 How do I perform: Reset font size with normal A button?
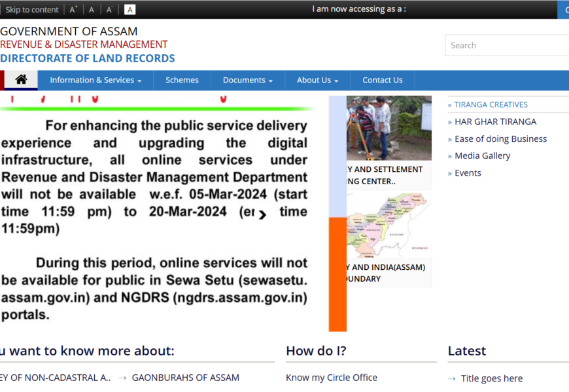(x=92, y=10)
